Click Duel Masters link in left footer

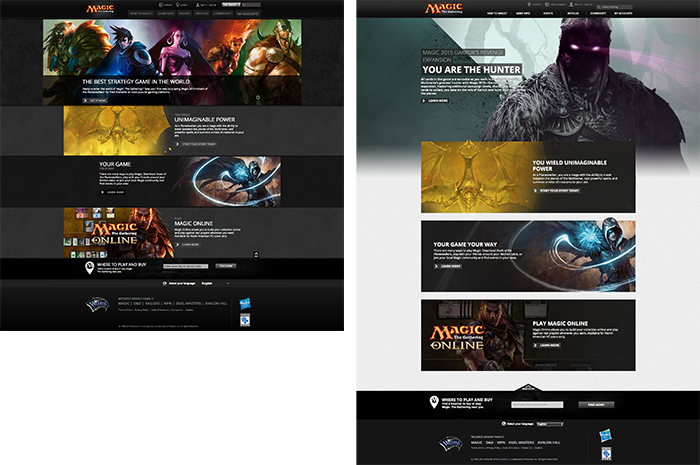pos(188,303)
